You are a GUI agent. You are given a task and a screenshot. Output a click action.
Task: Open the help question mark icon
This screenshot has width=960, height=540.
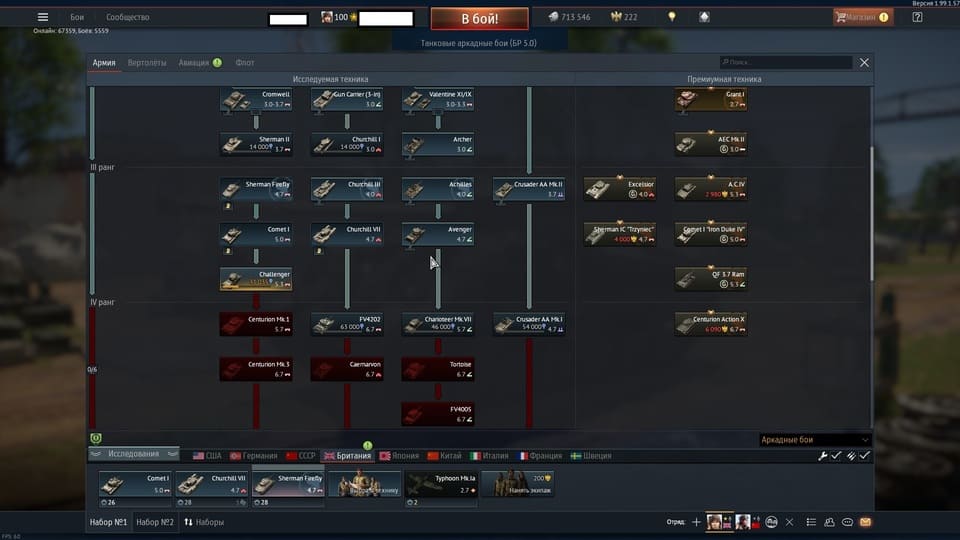[x=917, y=17]
